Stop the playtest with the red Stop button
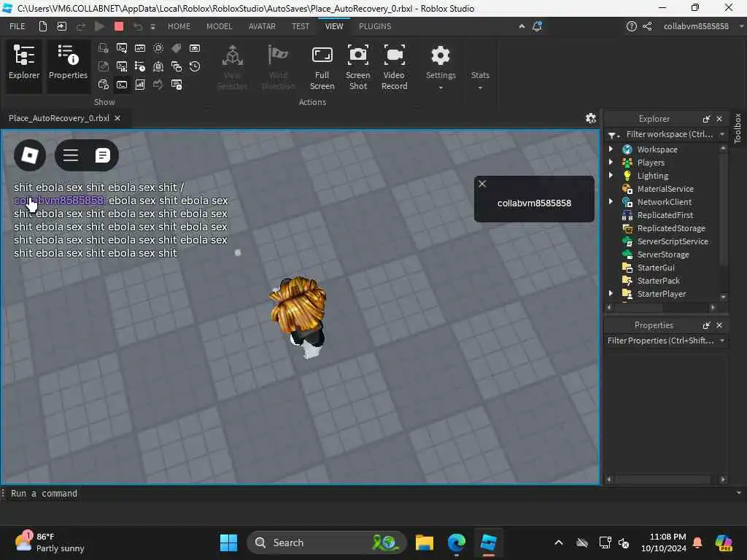The height and width of the screenshot is (560, 747). click(x=119, y=26)
